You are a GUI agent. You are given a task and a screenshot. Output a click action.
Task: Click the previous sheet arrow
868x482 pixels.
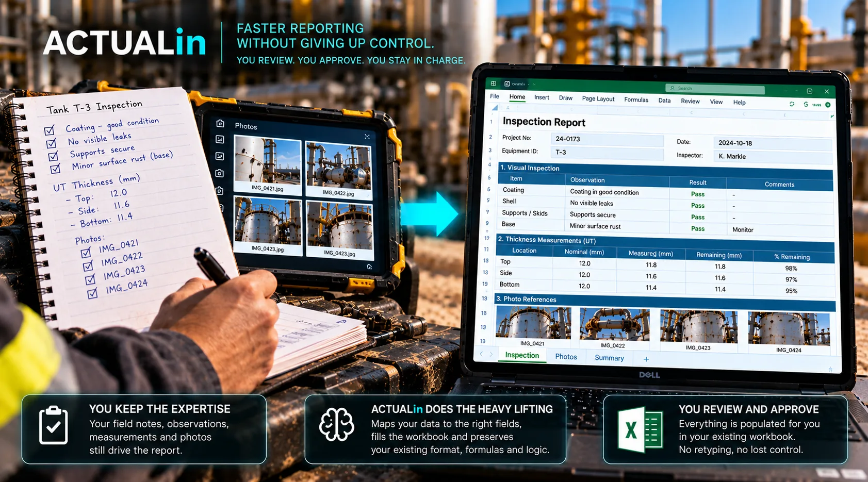482,354
